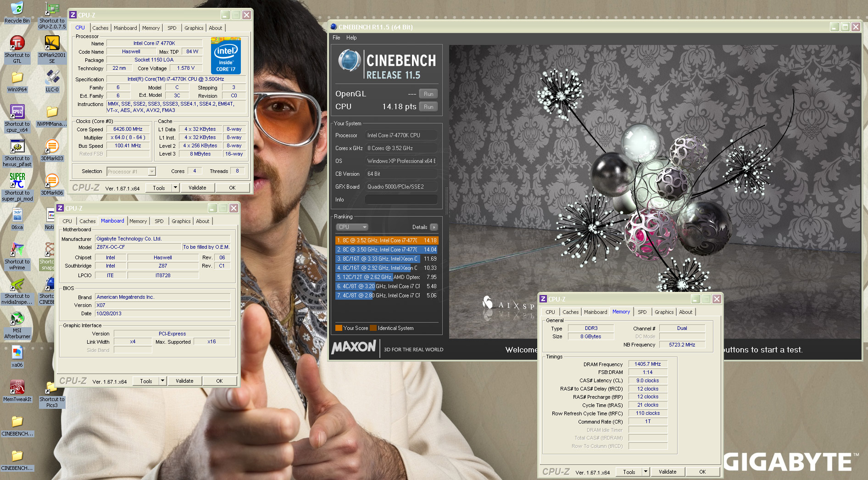Switch to Memory tab in CPU-Z Mainboard window
This screenshot has width=868, height=480.
[138, 221]
